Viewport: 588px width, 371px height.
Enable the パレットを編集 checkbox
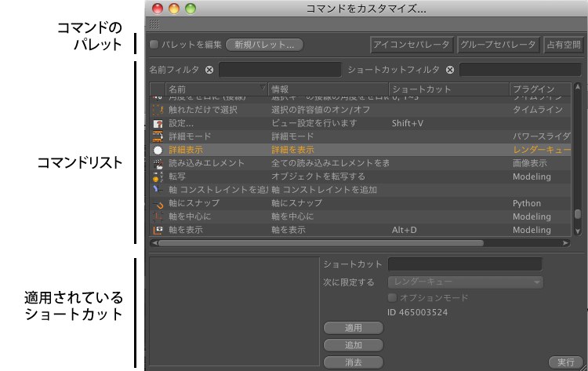click(154, 45)
